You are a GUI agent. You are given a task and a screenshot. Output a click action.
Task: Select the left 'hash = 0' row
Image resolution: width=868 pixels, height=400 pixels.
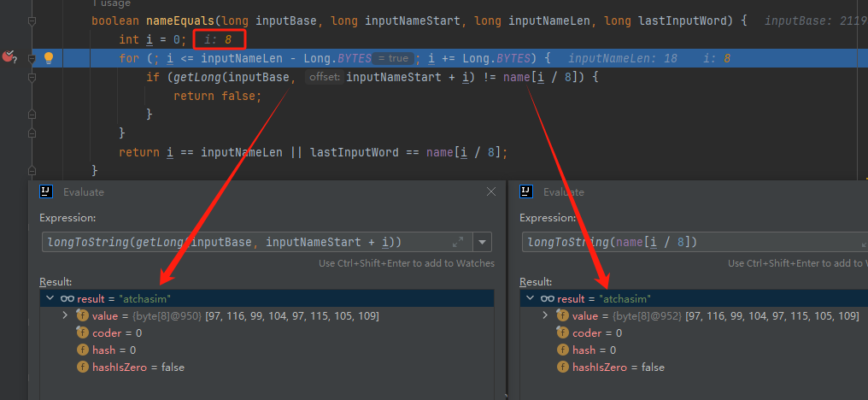(267, 350)
